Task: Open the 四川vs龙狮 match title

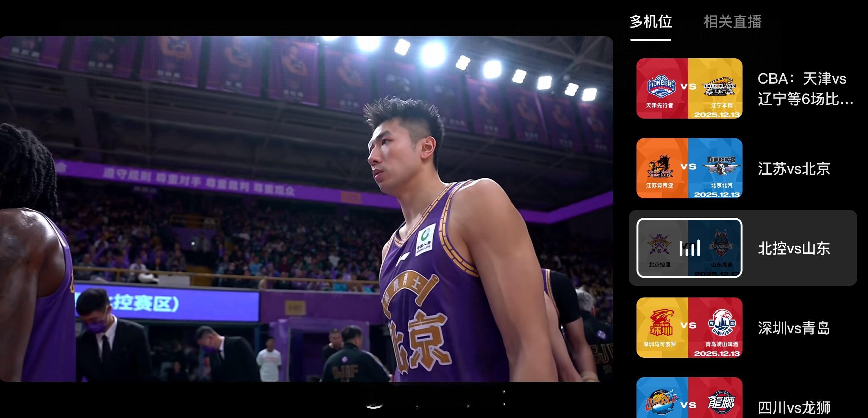Action: [793, 408]
